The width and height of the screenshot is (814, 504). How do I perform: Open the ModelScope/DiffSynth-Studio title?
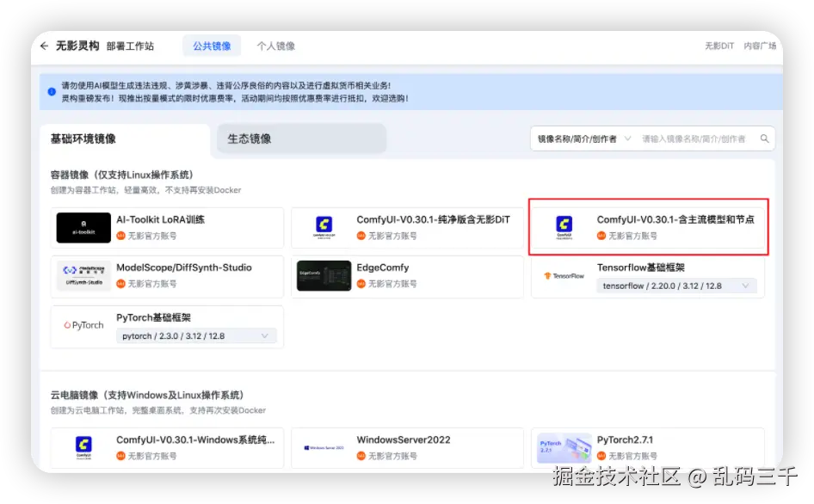tap(184, 267)
